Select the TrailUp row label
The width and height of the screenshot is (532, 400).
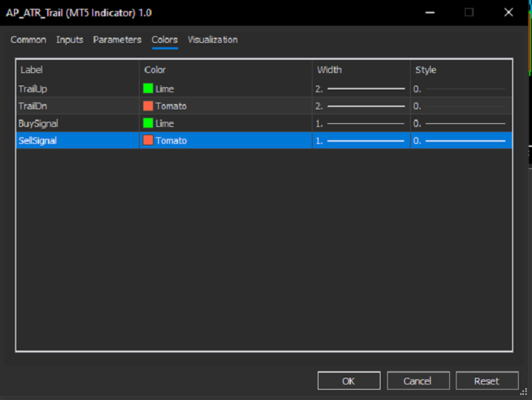33,89
